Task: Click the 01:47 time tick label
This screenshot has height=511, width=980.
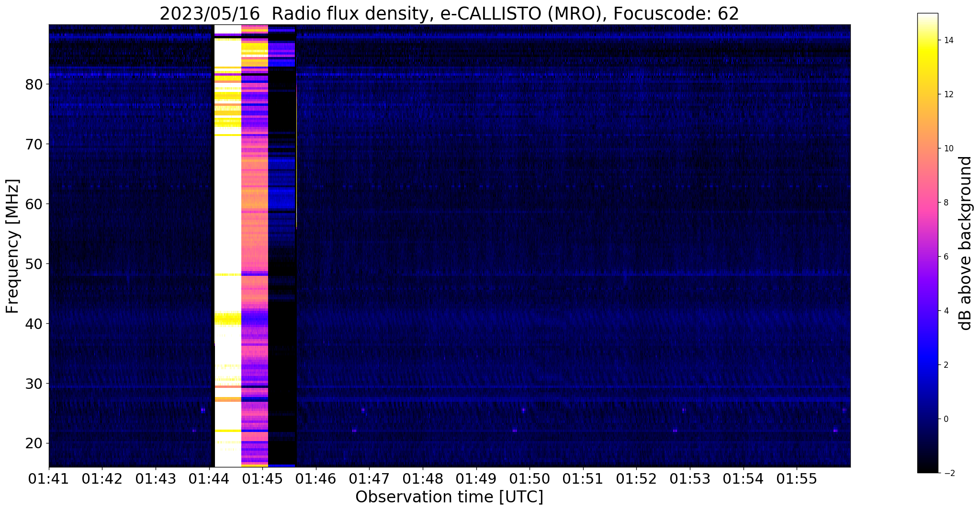Action: (x=369, y=479)
